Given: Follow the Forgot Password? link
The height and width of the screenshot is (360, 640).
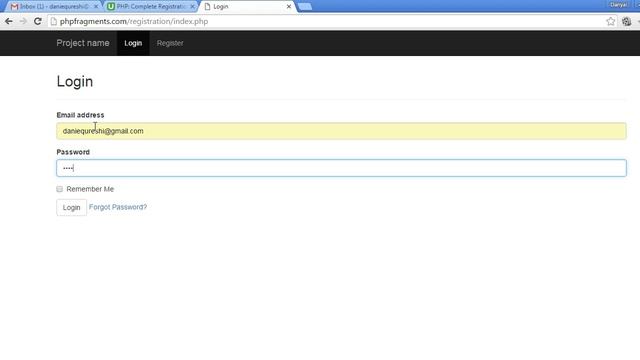Looking at the screenshot, I should 118,207.
